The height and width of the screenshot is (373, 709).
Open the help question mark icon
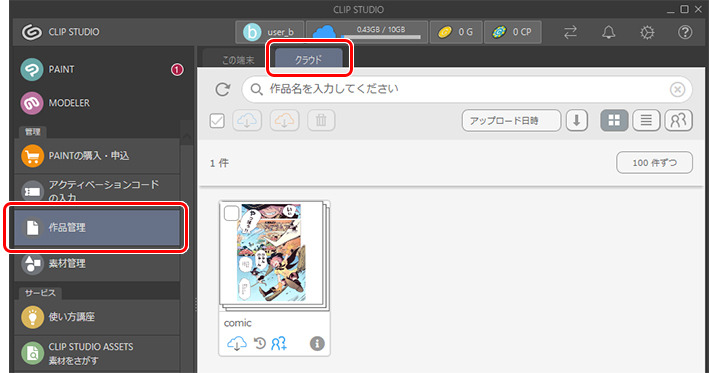coord(685,32)
